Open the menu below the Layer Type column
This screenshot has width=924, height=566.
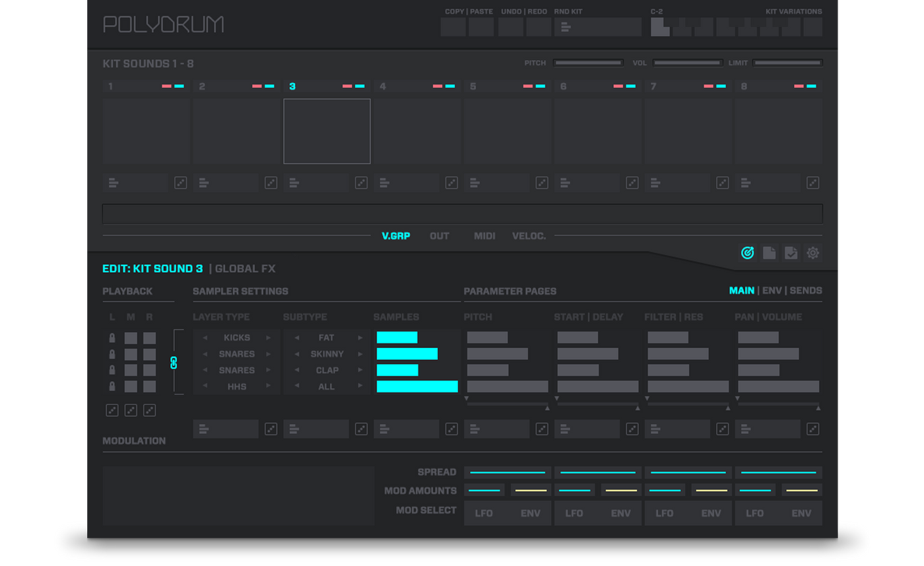226,429
